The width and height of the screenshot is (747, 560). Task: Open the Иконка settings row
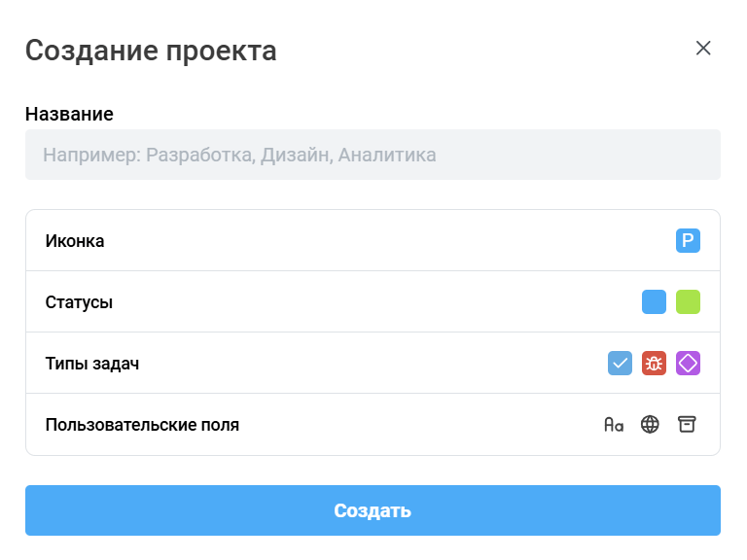(373, 240)
